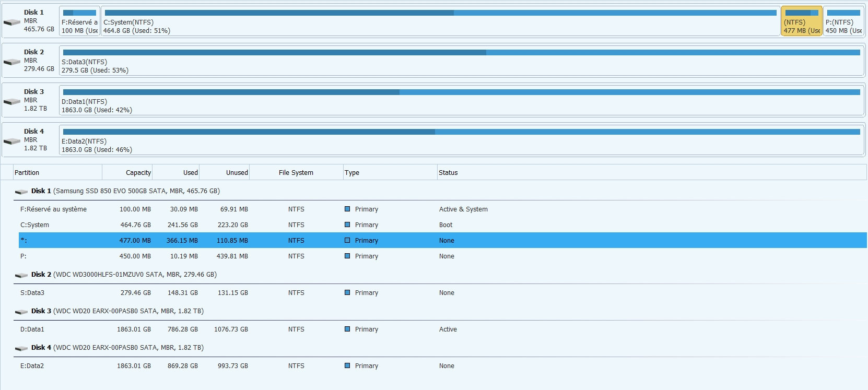Click the '241.56 GB' used cell
The height and width of the screenshot is (390, 868).
[x=183, y=225]
